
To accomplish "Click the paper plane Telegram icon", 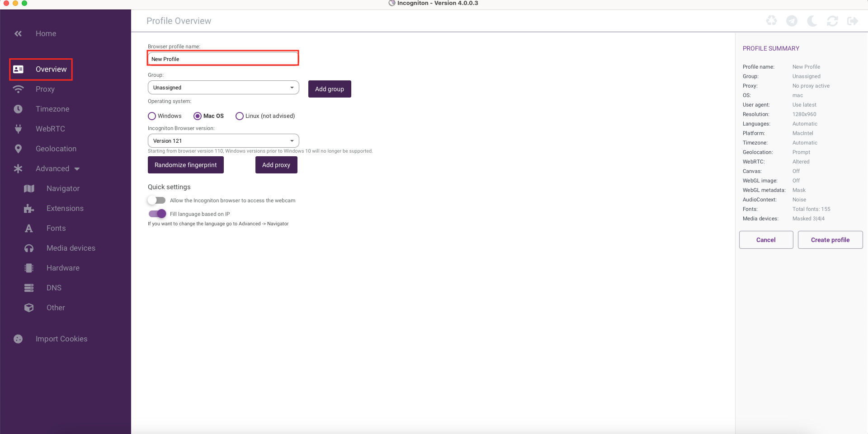I will pyautogui.click(x=792, y=21).
